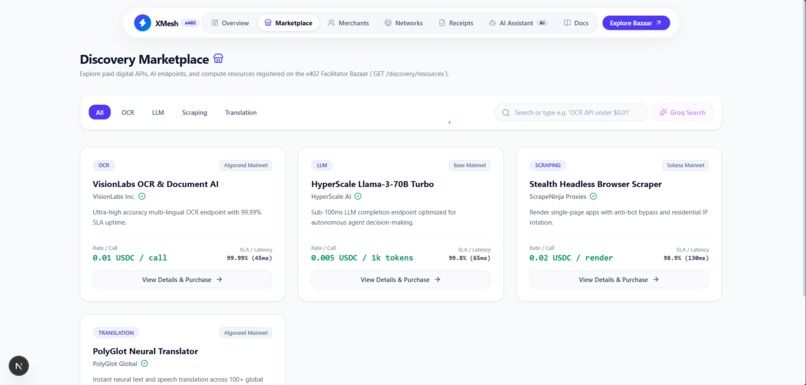This screenshot has height=385, width=806.
Task: Open Stealth Headless Browser Scraper title
Action: [595, 184]
